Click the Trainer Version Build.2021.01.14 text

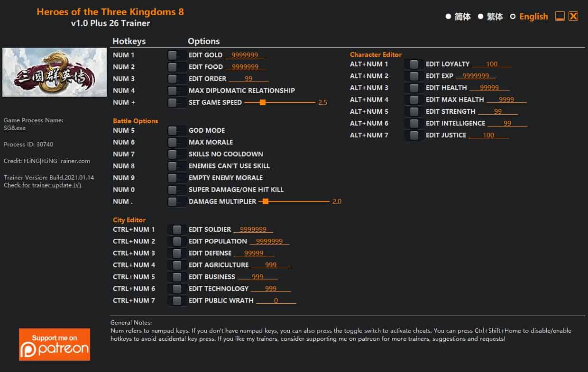tap(49, 178)
